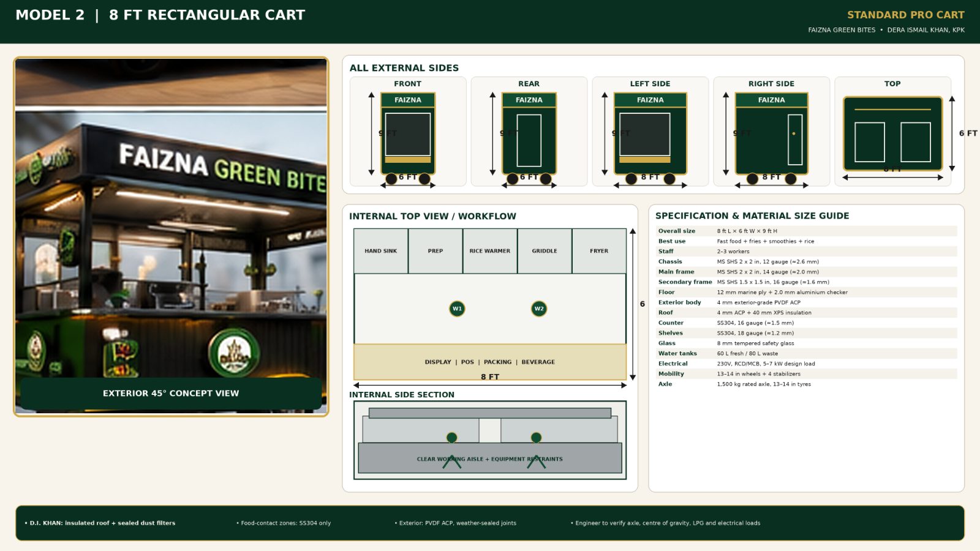This screenshot has height=551, width=980.
Task: Click the 'MODEL 2 | 8 FT RECTANGULAR CART' title
Action: 160,15
